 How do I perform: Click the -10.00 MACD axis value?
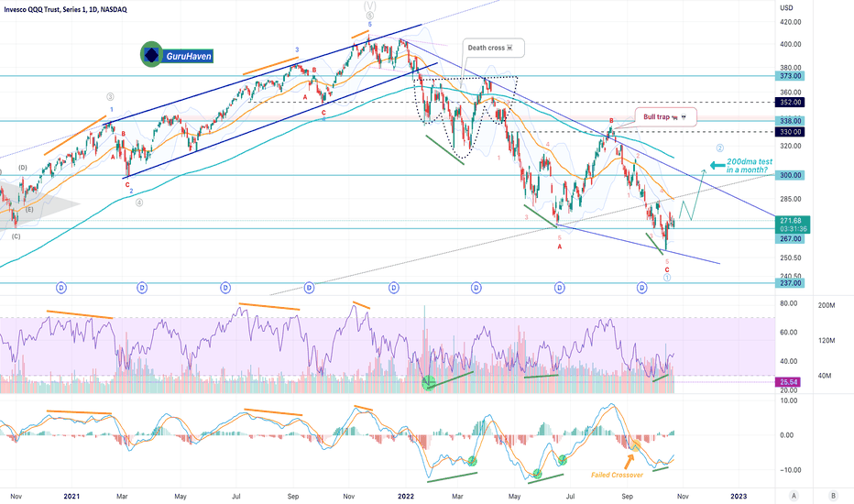(789, 470)
